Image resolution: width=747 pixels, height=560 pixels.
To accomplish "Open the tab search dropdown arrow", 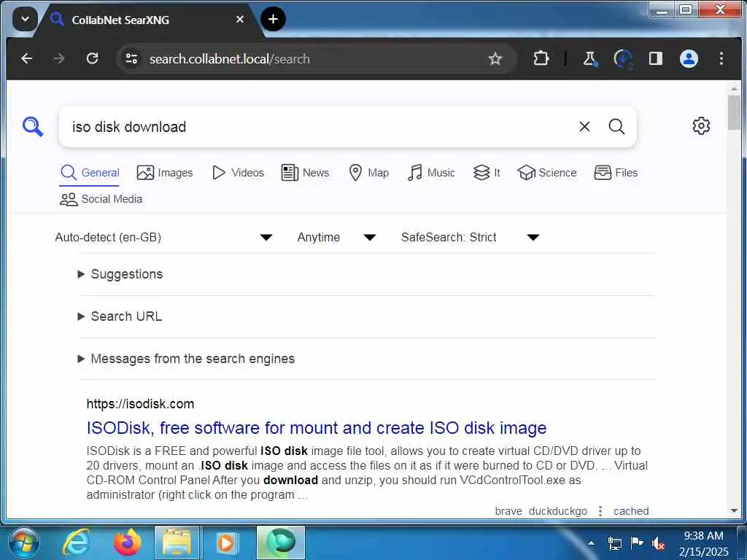I will point(25,20).
